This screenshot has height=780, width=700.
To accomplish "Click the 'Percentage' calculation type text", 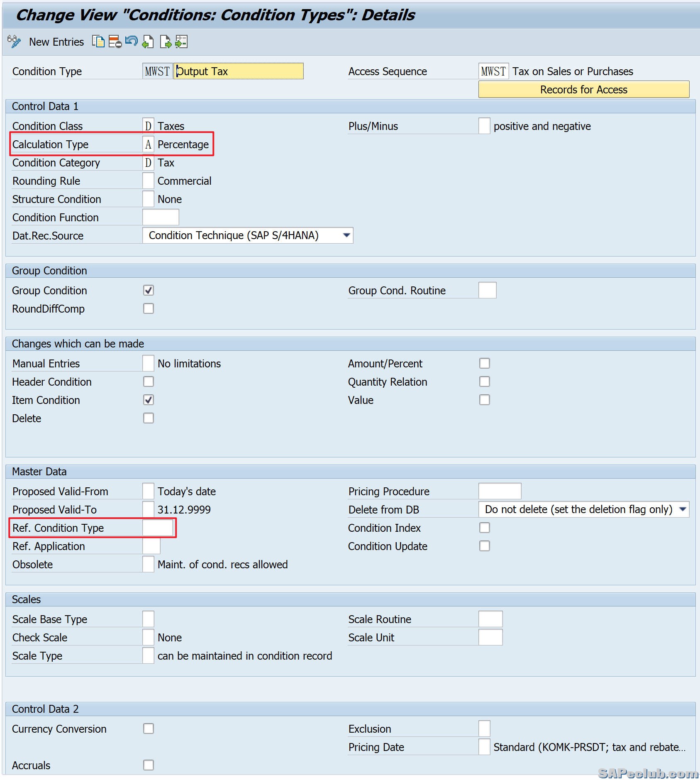I will click(183, 144).
